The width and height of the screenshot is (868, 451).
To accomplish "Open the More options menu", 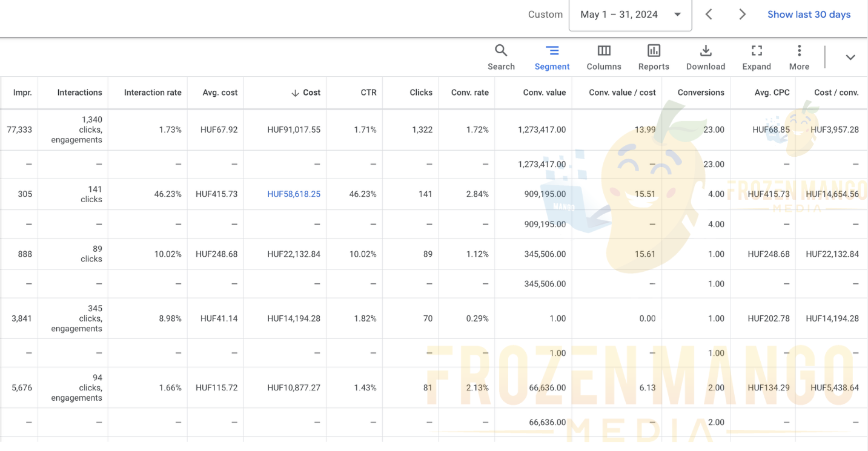I will (799, 58).
